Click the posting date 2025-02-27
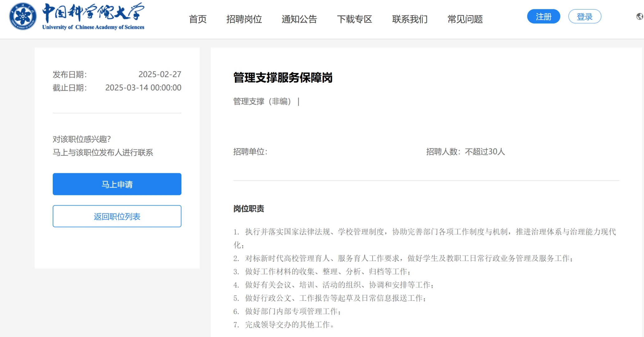 (x=160, y=74)
